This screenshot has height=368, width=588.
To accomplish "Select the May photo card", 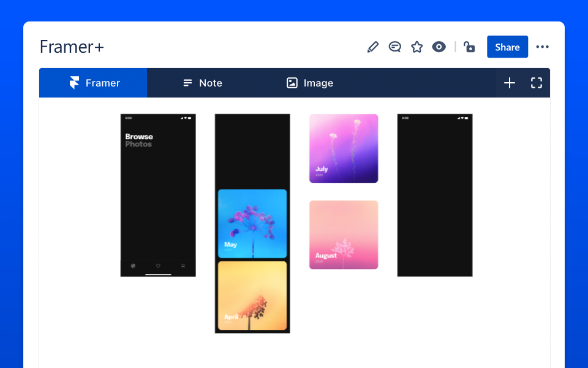I will (x=252, y=224).
